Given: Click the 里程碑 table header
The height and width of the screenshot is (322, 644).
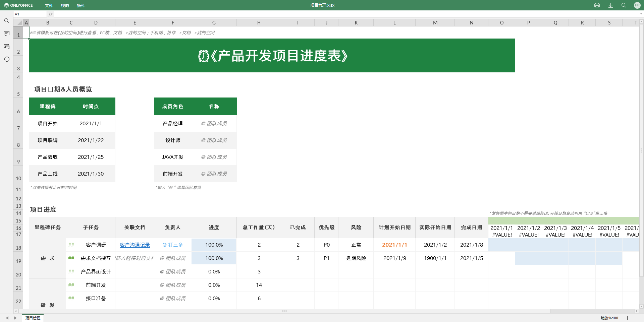Looking at the screenshot, I should coord(48,107).
